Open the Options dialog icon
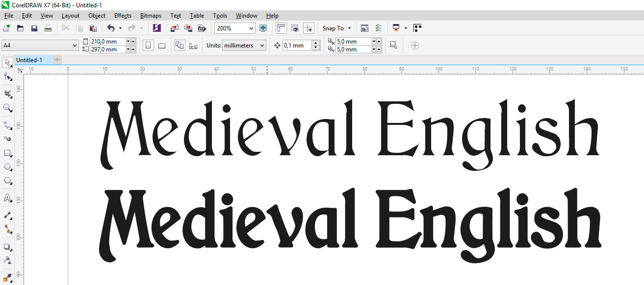The width and height of the screenshot is (644, 285). 378,28
